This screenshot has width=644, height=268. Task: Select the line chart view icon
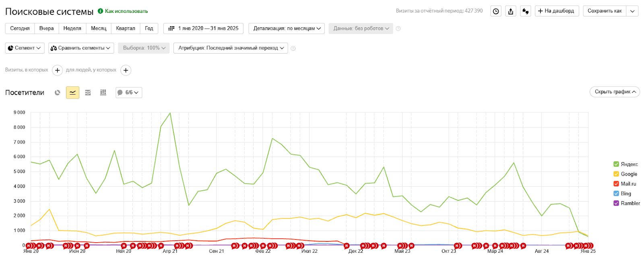[72, 93]
